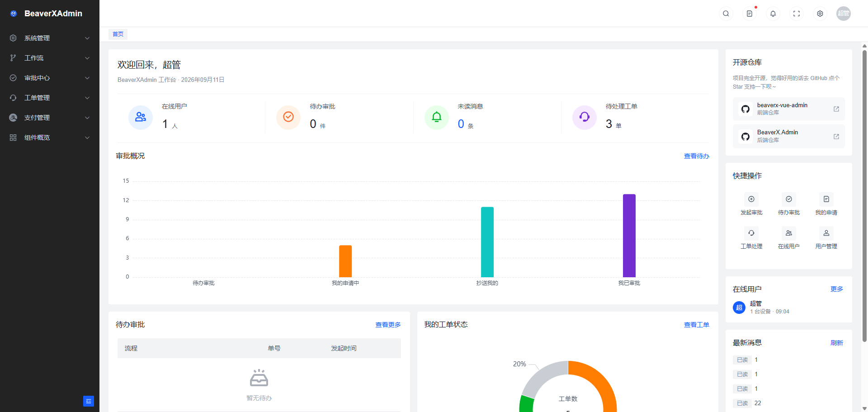Image resolution: width=868 pixels, height=412 pixels.
Task: Expand the 支付管理 sidebar menu
Action: pyautogui.click(x=50, y=118)
